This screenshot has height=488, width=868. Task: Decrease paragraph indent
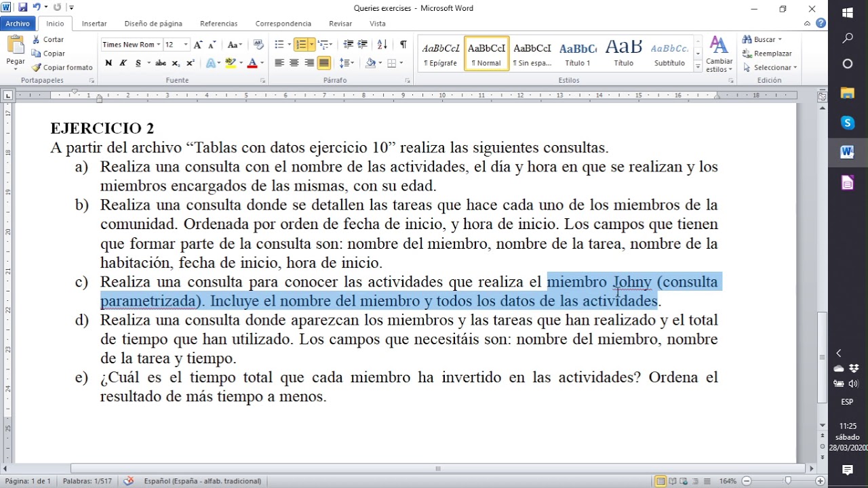349,45
